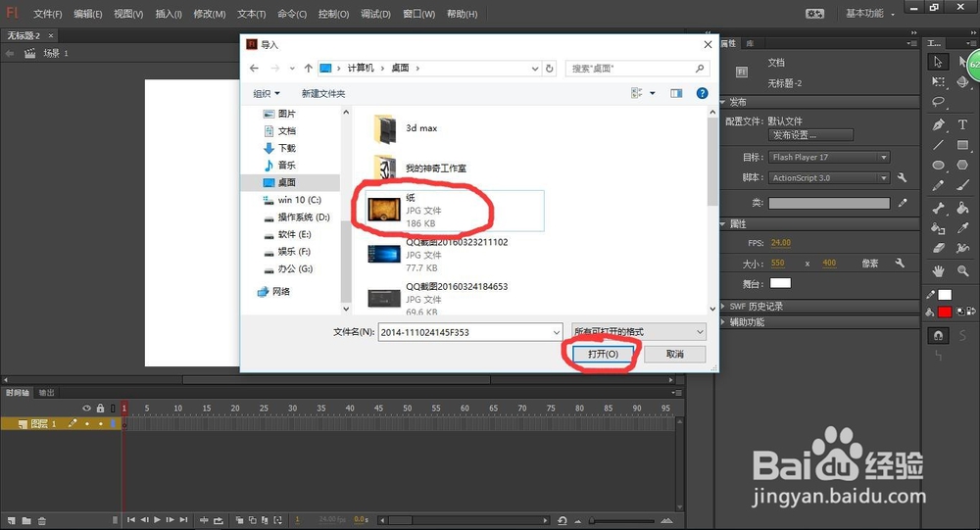
Task: Open the 控制(O) menu
Action: (333, 14)
